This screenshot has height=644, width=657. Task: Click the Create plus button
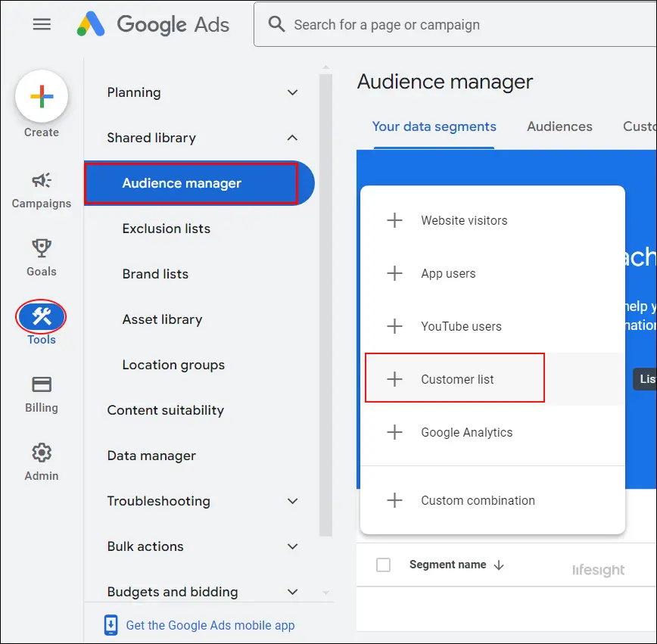point(42,96)
